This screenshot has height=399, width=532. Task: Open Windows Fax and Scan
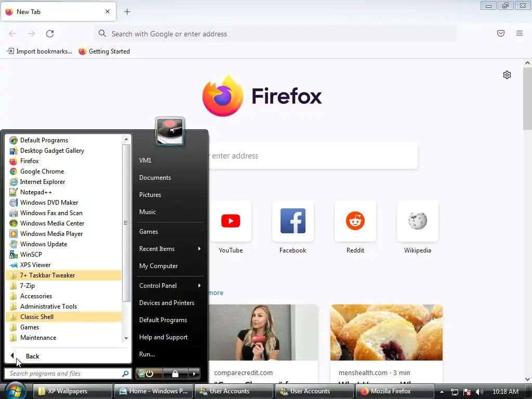point(63,213)
